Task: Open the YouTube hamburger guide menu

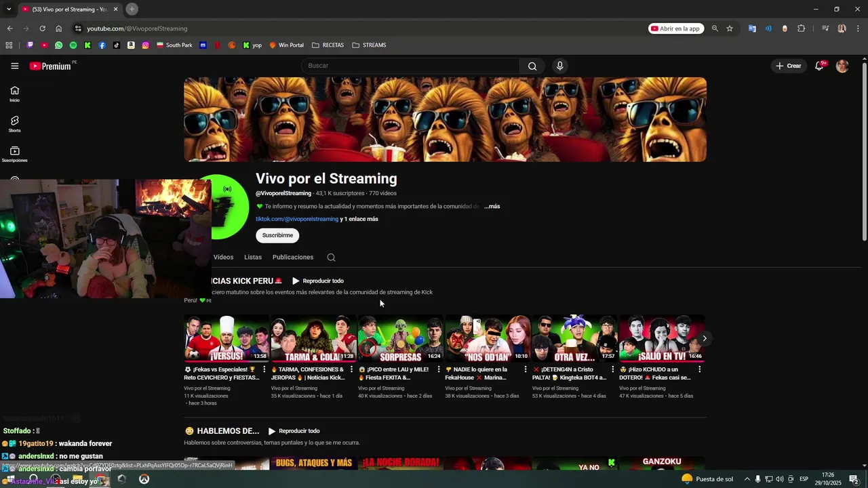Action: point(15,66)
